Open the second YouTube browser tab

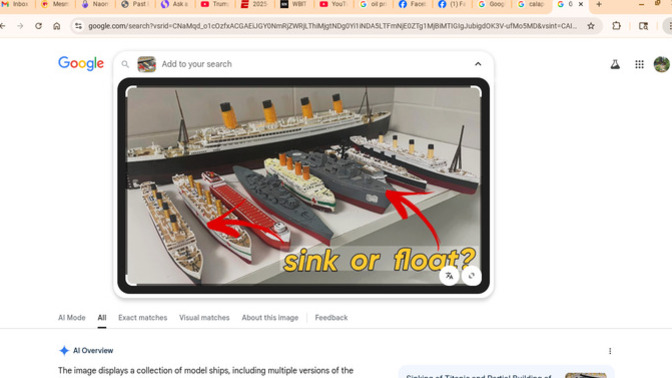333,4
